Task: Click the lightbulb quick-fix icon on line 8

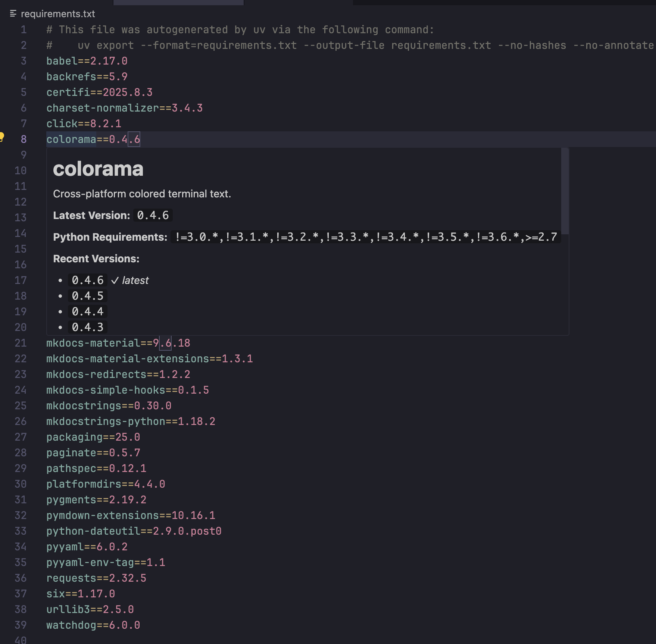Action: click(x=1, y=137)
